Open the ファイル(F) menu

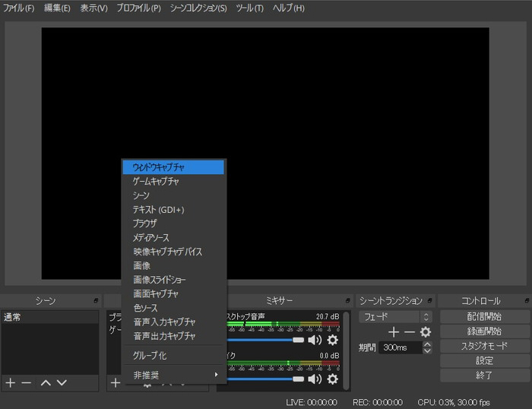click(19, 8)
